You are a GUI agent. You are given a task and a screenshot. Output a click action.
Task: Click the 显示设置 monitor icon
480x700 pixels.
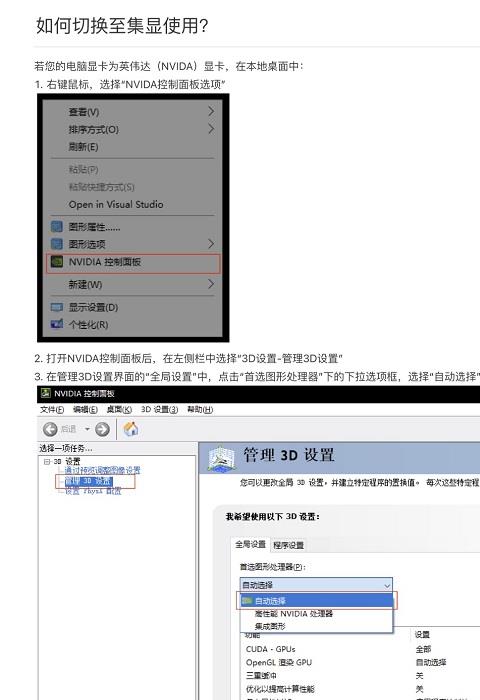pyautogui.click(x=57, y=307)
